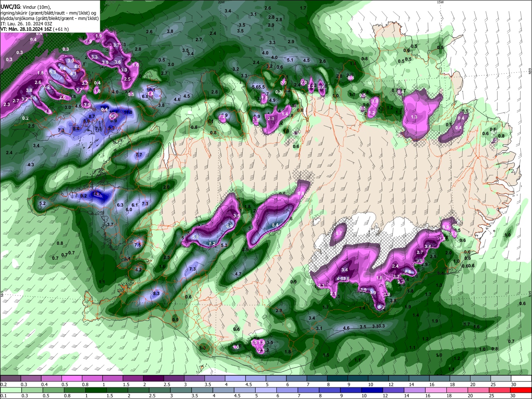Click the '8.4' precipitation value on the map
Image resolution: width=532 pixels, height=399 pixels.
pyautogui.click(x=275, y=225)
